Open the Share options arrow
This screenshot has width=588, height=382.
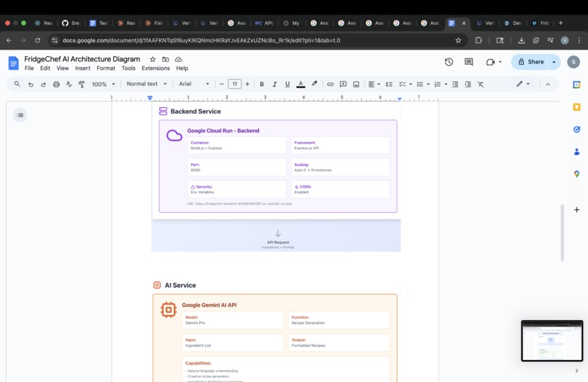coord(554,62)
